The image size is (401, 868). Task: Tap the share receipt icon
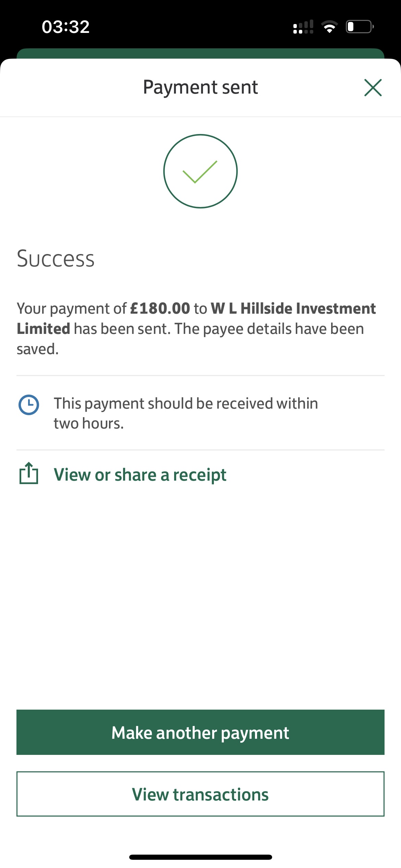click(x=29, y=473)
